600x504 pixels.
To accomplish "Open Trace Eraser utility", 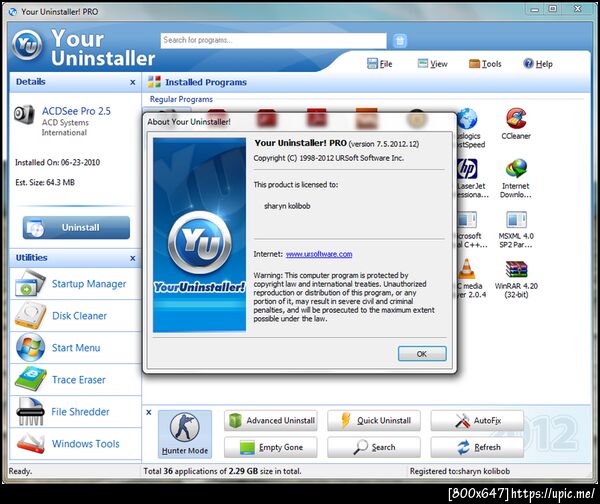I will 75,380.
